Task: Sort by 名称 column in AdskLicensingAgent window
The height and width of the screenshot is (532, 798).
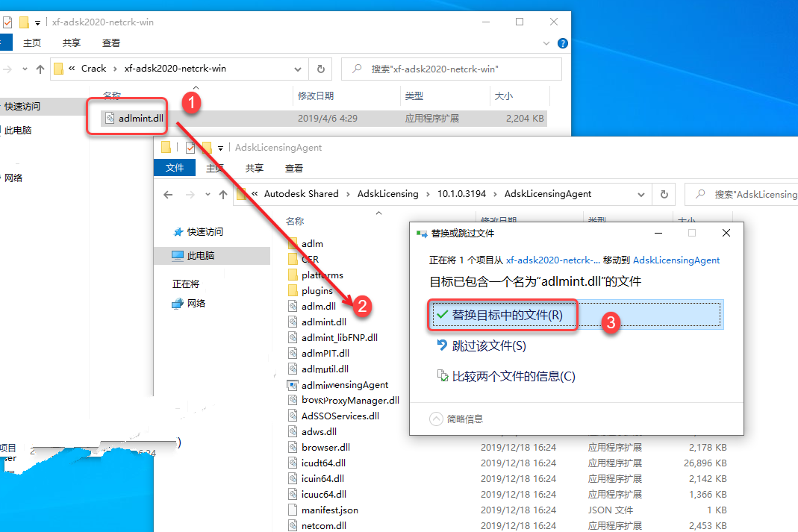Action: [295, 222]
